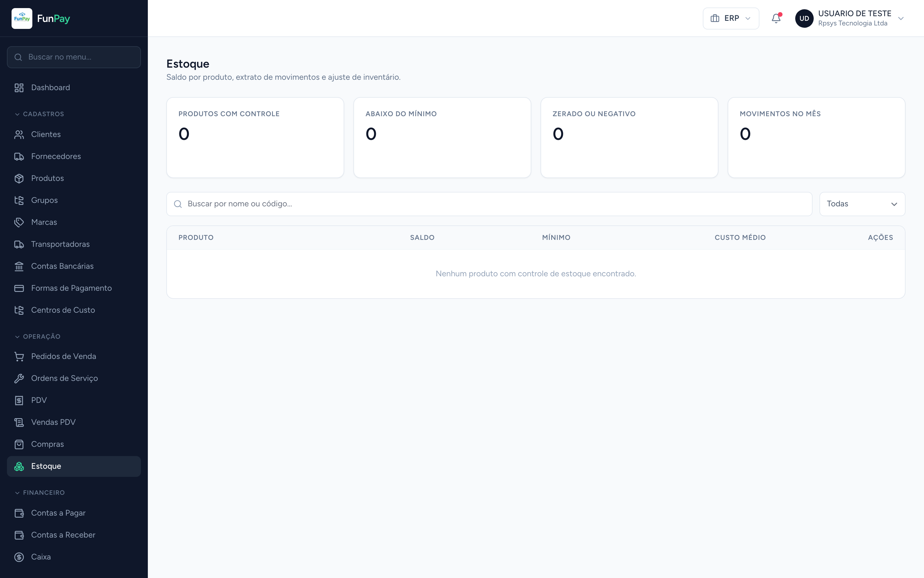Focus the Buscar por nome ou código field
Image resolution: width=924 pixels, height=578 pixels.
click(x=489, y=204)
